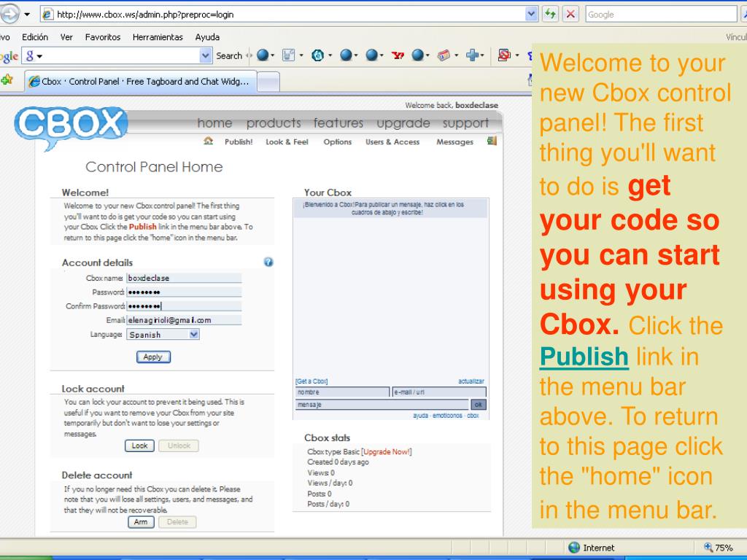Select the Cbox Control Panel browser tab

coord(141,82)
